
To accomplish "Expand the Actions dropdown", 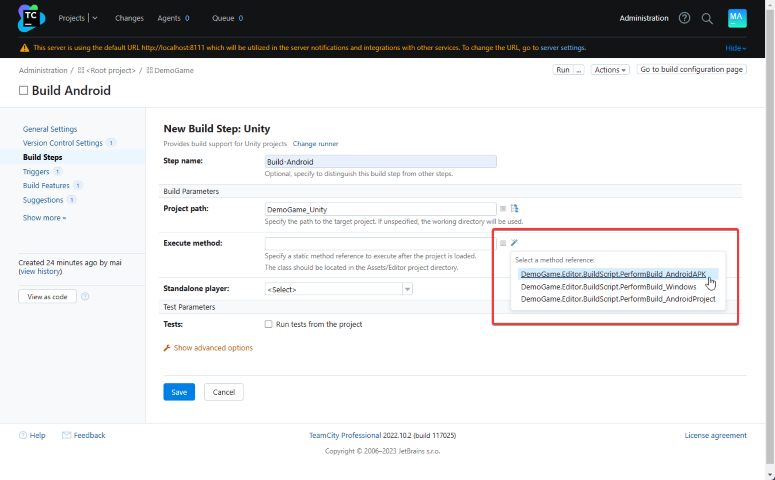I will tap(610, 70).
